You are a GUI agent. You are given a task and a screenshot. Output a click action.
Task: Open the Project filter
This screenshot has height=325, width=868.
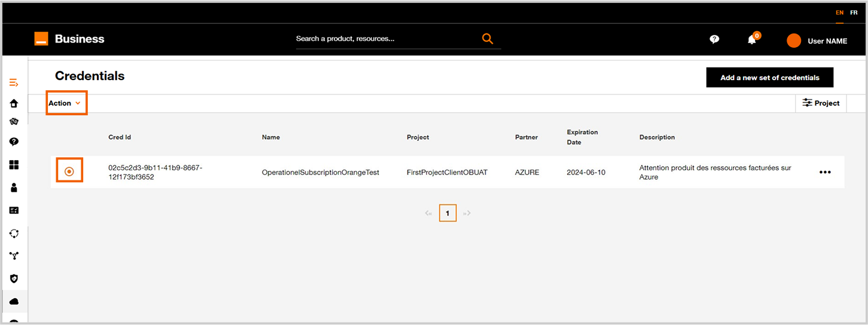click(821, 103)
